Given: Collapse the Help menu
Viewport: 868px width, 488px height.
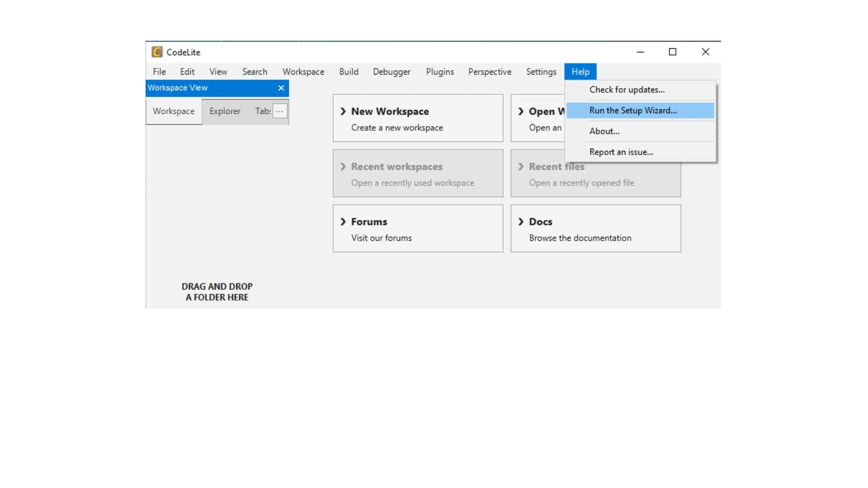Looking at the screenshot, I should click(580, 72).
